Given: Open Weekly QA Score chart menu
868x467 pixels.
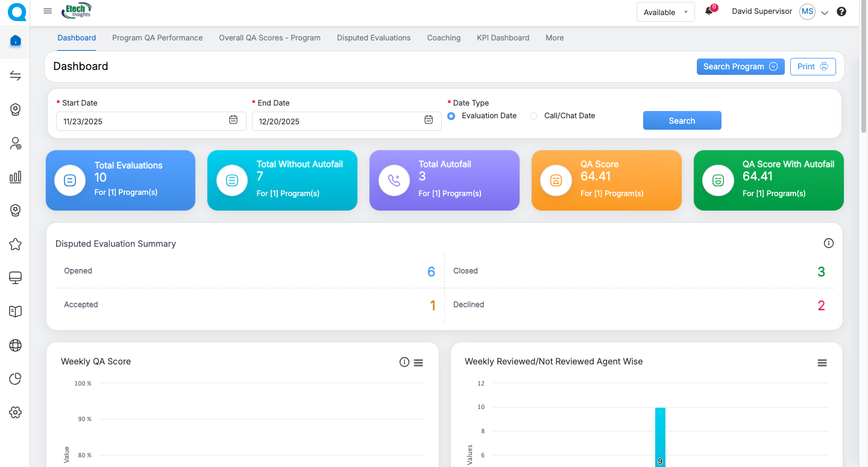Looking at the screenshot, I should 418,363.
